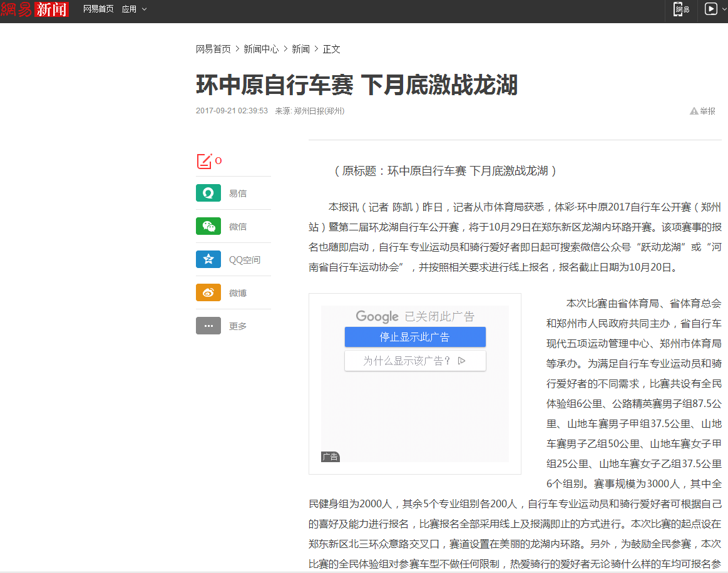Click the 网易首页 breadcrumb link
The height and width of the screenshot is (573, 728).
(213, 49)
